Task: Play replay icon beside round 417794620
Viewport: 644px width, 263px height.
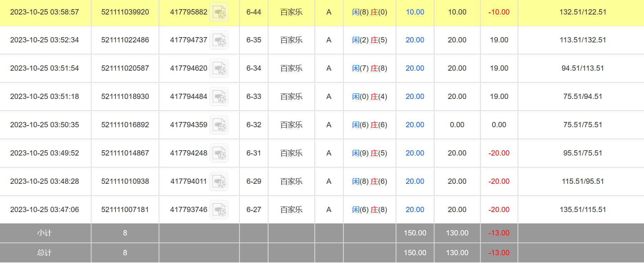Action: coord(219,68)
